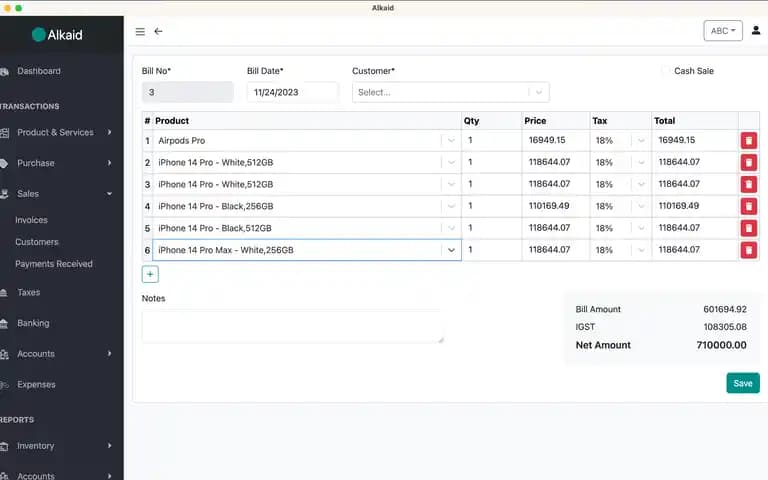
Task: Open the Taxes section
Action: tap(28, 292)
